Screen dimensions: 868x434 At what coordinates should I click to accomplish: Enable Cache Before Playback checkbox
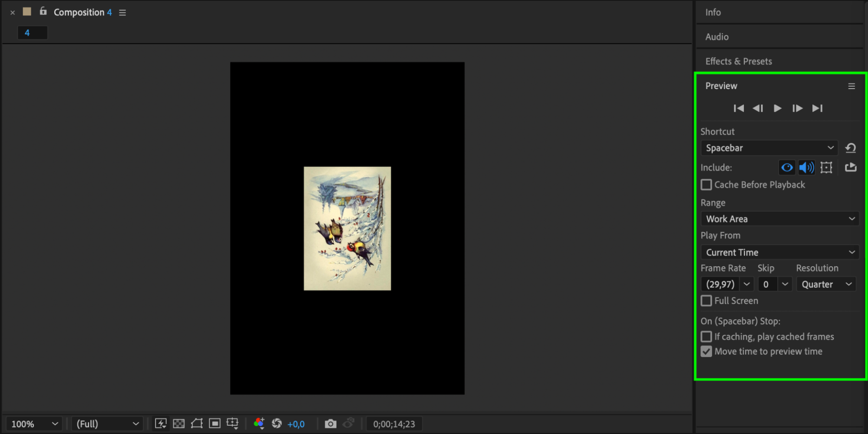click(x=706, y=185)
